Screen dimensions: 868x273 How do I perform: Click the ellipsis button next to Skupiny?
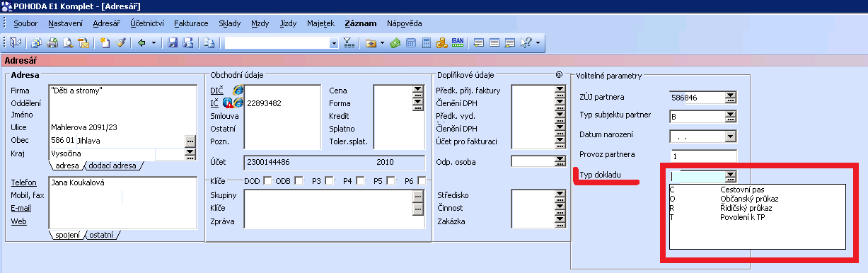pyautogui.click(x=417, y=195)
